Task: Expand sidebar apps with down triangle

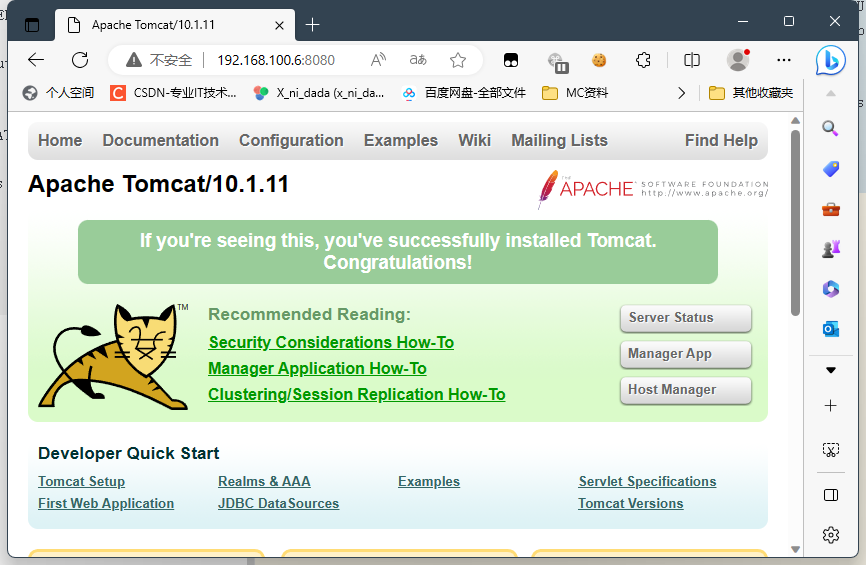Action: 831,370
